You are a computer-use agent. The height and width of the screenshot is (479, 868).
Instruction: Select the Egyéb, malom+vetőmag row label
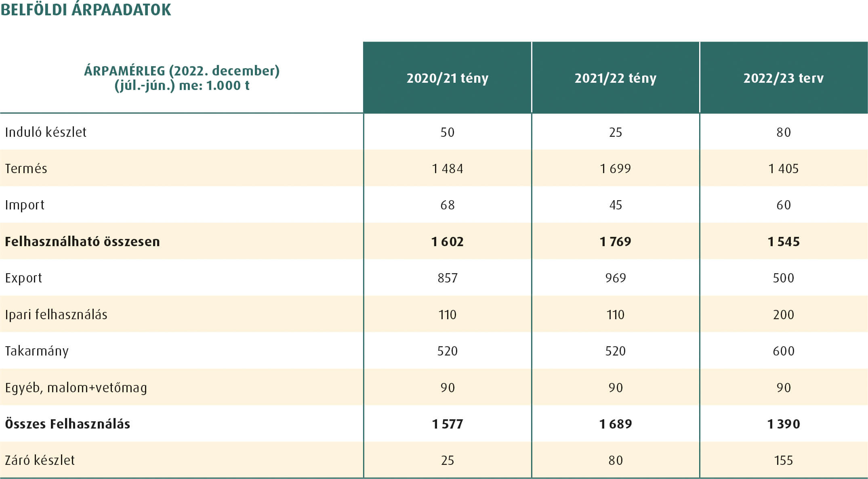(76, 388)
